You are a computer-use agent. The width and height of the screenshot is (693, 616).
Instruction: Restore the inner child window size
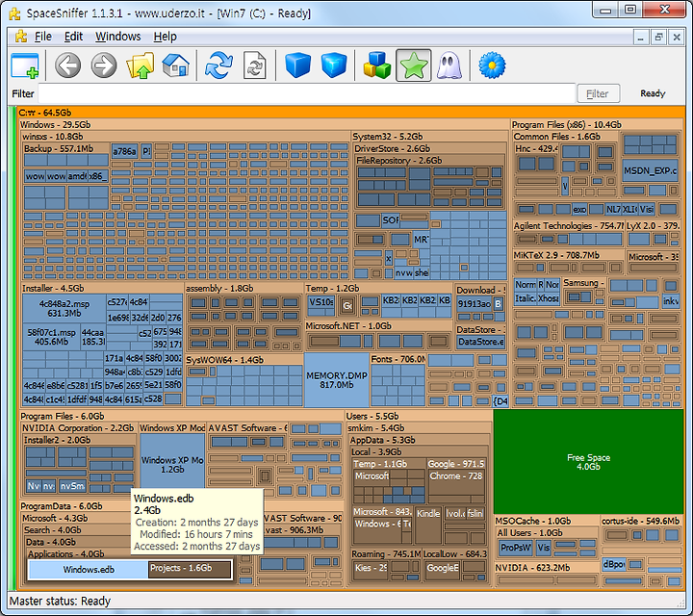[658, 38]
